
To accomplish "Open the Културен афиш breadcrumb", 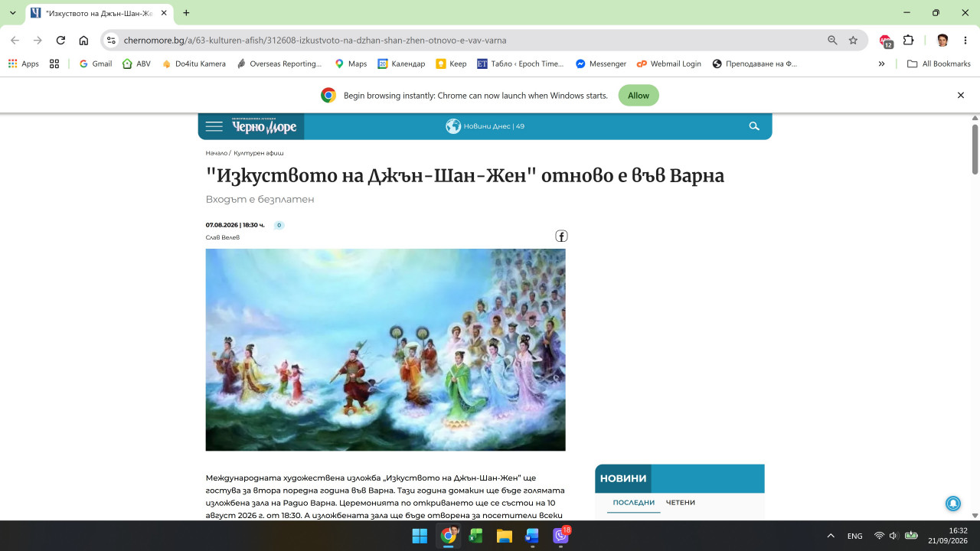I will tap(259, 153).
